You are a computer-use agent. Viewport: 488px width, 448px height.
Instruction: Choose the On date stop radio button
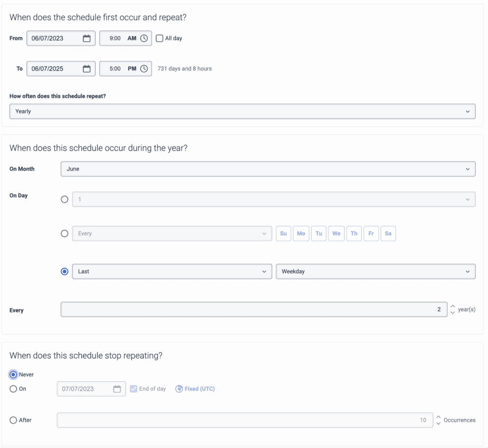click(13, 389)
